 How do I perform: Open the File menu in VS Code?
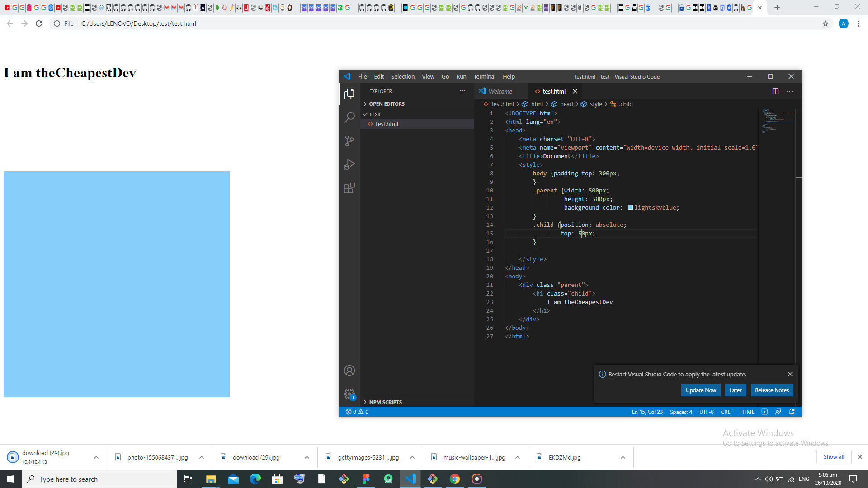click(x=362, y=77)
